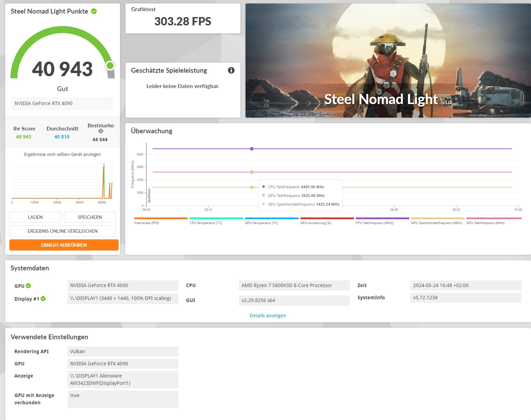Click the purple CPU frequency data point on the chart

click(252, 149)
